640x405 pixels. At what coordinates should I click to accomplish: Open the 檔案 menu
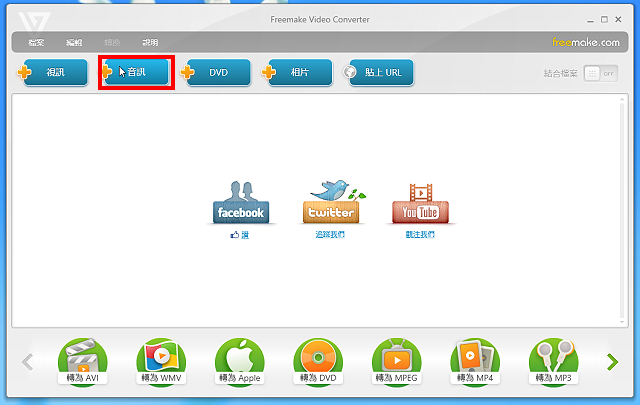point(36,42)
